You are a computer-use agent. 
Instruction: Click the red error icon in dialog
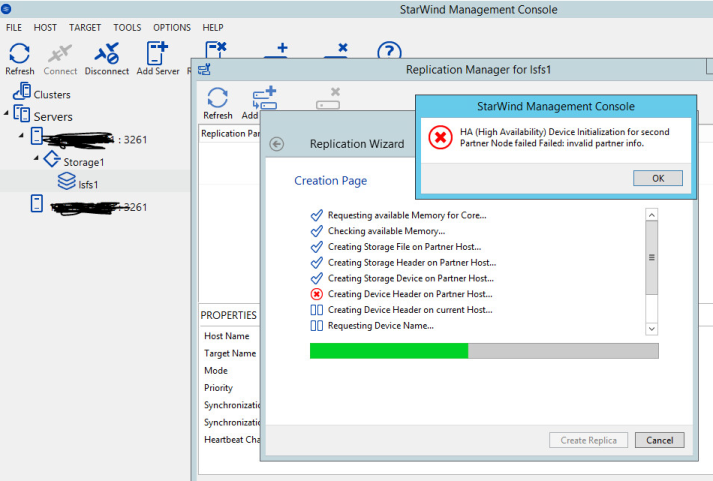(440, 137)
